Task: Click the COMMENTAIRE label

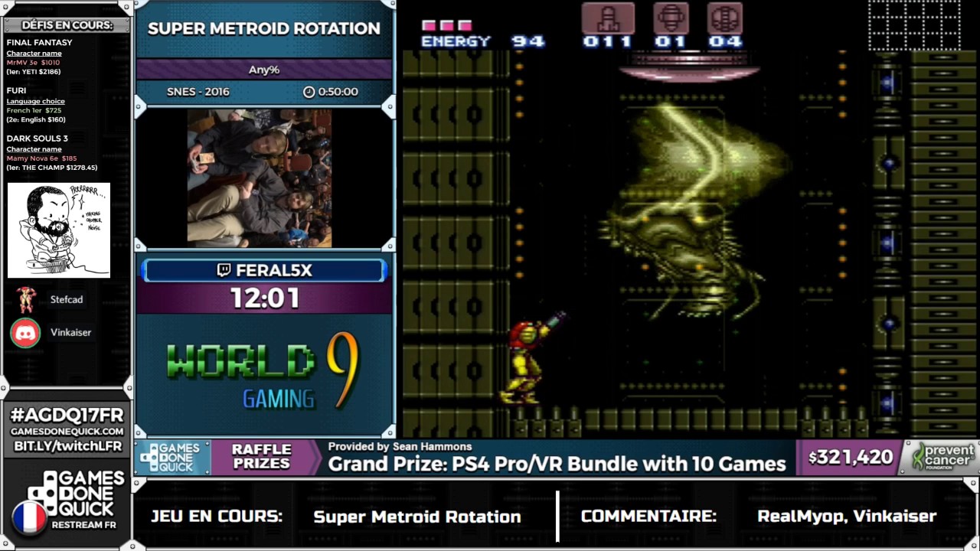Action: [x=648, y=517]
